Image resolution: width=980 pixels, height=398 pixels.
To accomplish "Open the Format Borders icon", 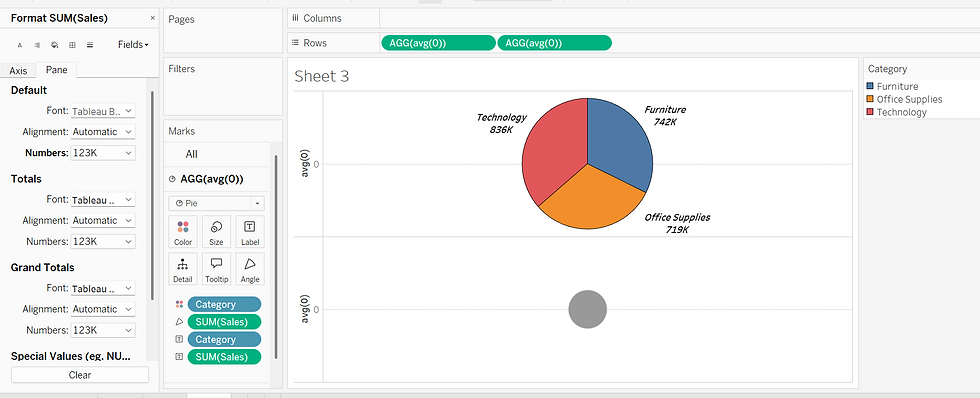I will tap(72, 45).
